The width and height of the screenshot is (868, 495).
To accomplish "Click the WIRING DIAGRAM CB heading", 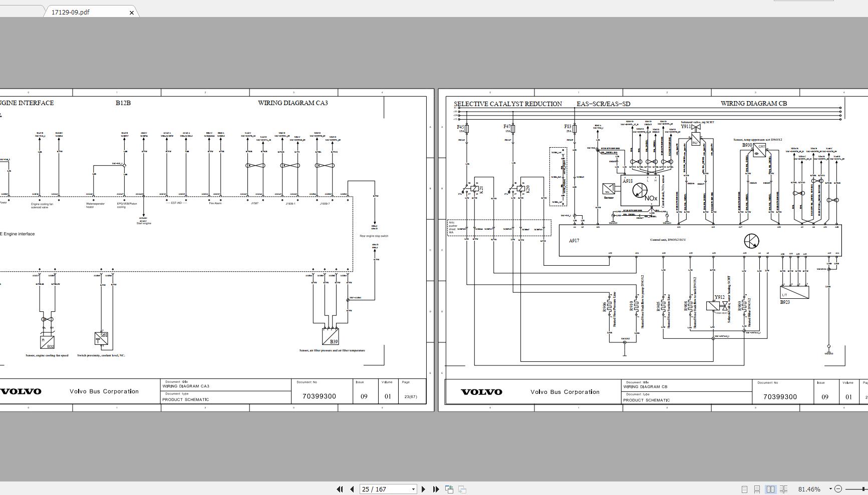I will pos(754,103).
